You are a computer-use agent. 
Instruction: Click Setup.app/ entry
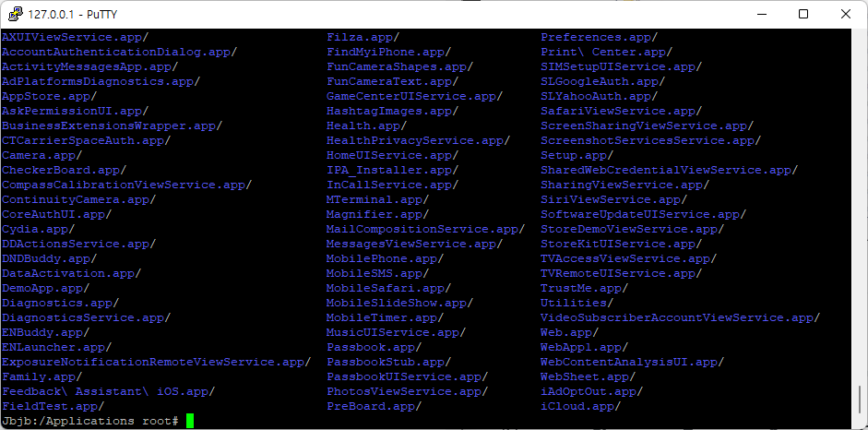click(x=577, y=156)
